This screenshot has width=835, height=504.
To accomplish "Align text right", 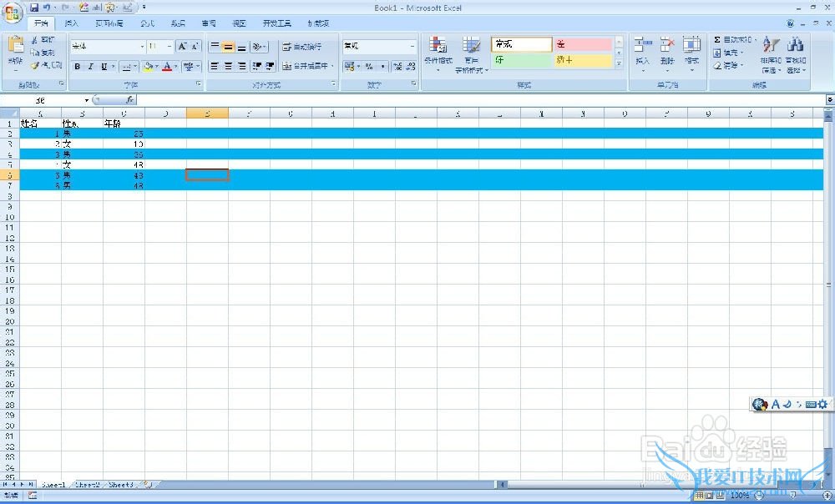I will coord(242,67).
